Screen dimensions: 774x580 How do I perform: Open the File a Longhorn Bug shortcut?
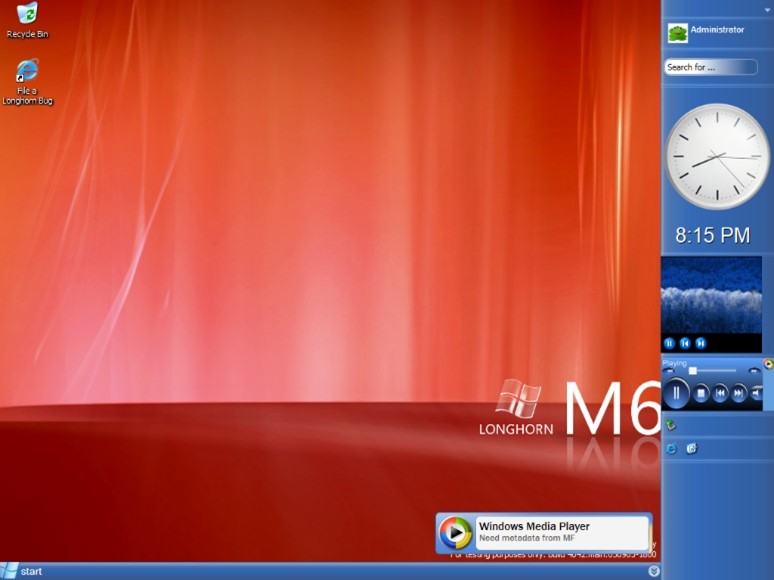tap(27, 82)
